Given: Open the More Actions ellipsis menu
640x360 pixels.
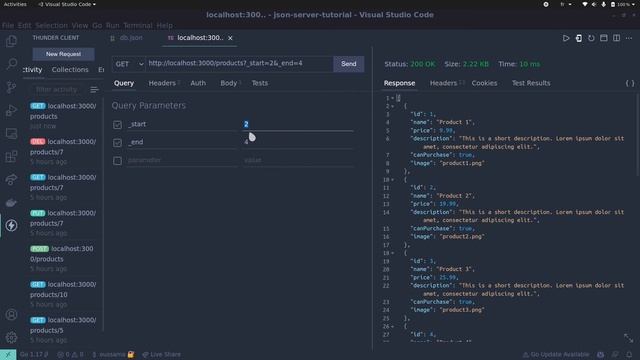Looking at the screenshot, I should pyautogui.click(x=629, y=38).
